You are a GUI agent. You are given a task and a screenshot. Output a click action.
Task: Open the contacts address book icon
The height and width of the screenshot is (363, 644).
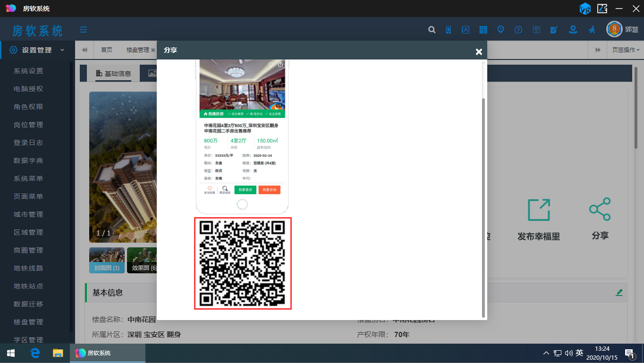pos(466,30)
